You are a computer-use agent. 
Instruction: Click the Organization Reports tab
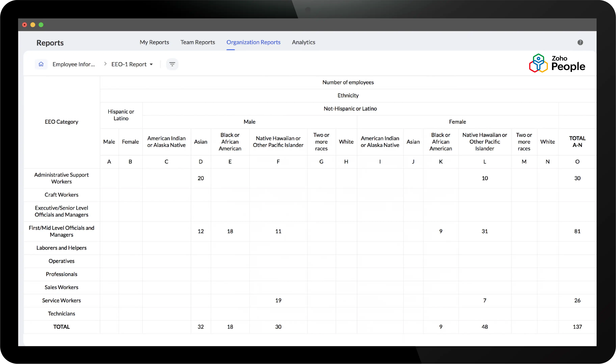253,42
